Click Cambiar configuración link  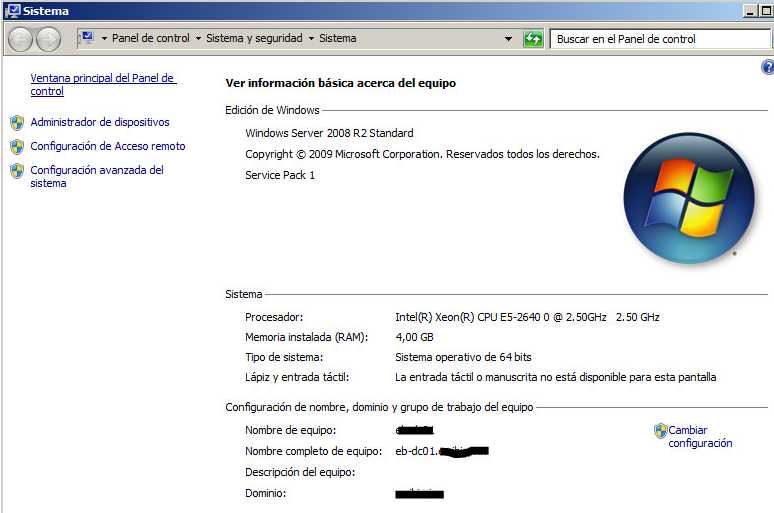pyautogui.click(x=700, y=436)
